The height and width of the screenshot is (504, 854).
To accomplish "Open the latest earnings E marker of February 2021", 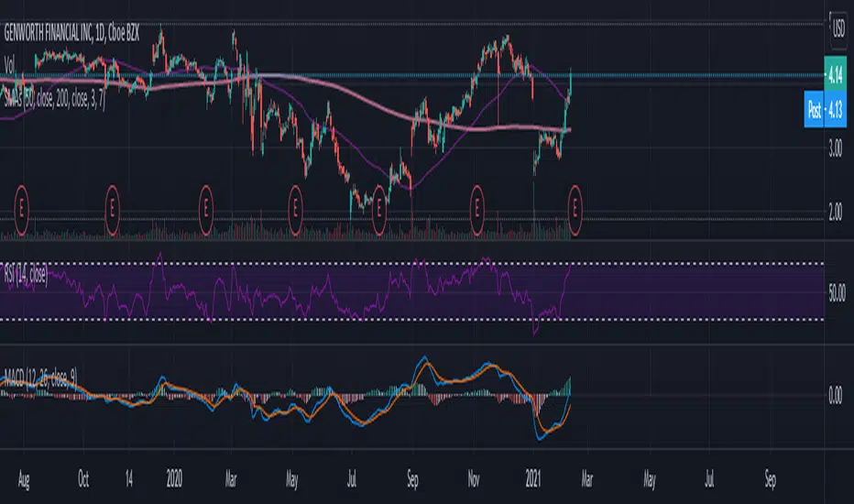I will pos(575,210).
